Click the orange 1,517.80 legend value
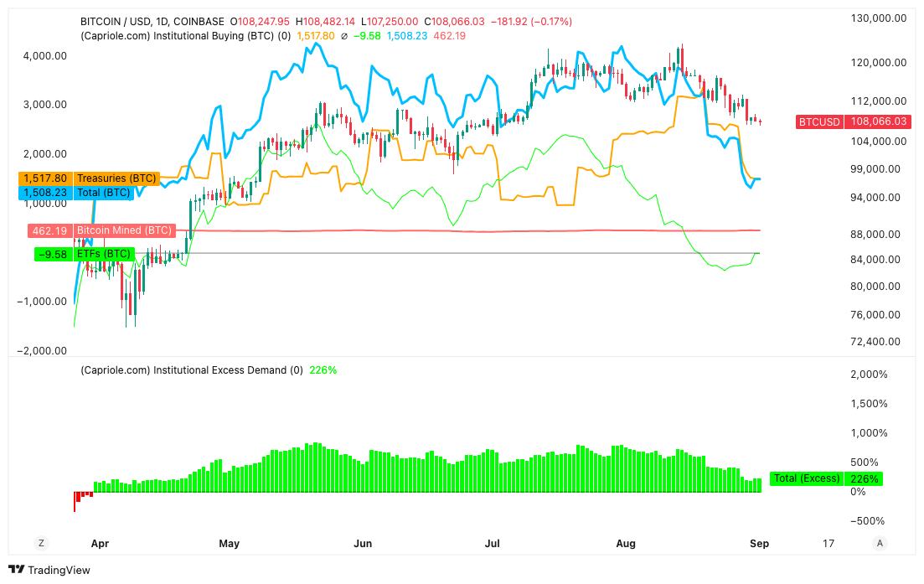The image size is (924, 584). click(x=316, y=36)
